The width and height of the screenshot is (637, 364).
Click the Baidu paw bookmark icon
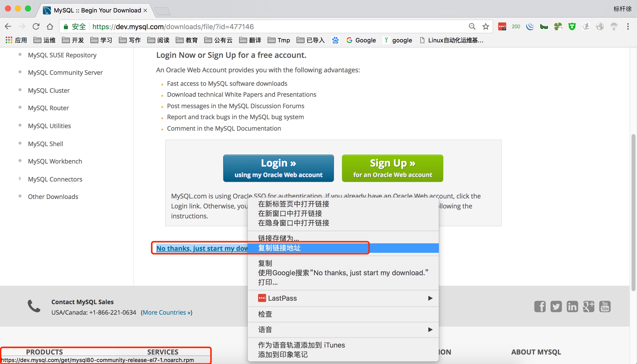[335, 40]
